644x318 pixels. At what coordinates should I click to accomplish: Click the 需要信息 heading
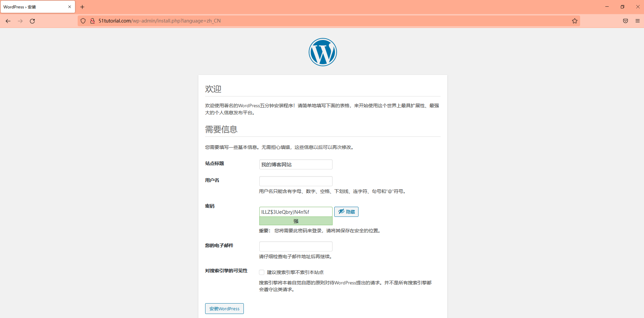point(221,129)
